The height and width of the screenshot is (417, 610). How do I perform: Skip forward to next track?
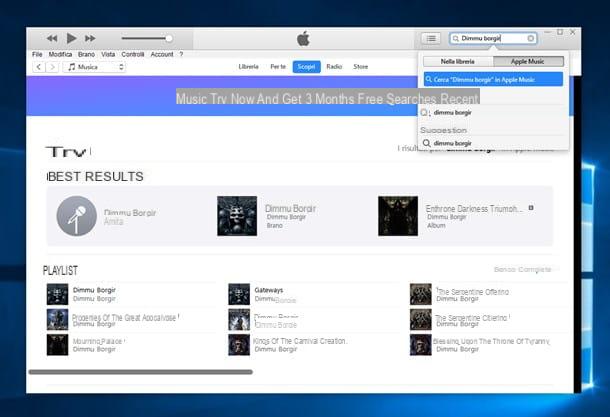pyautogui.click(x=90, y=38)
